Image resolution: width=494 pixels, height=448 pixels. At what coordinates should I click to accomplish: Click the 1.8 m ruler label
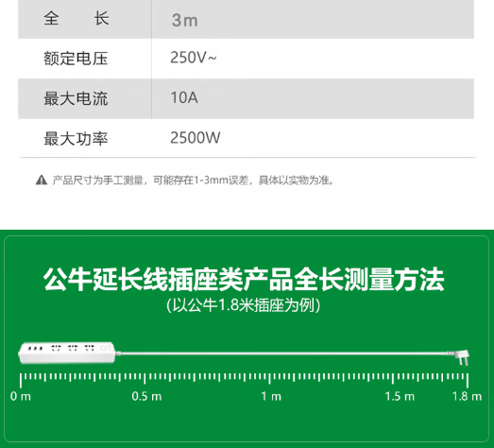coord(468,396)
